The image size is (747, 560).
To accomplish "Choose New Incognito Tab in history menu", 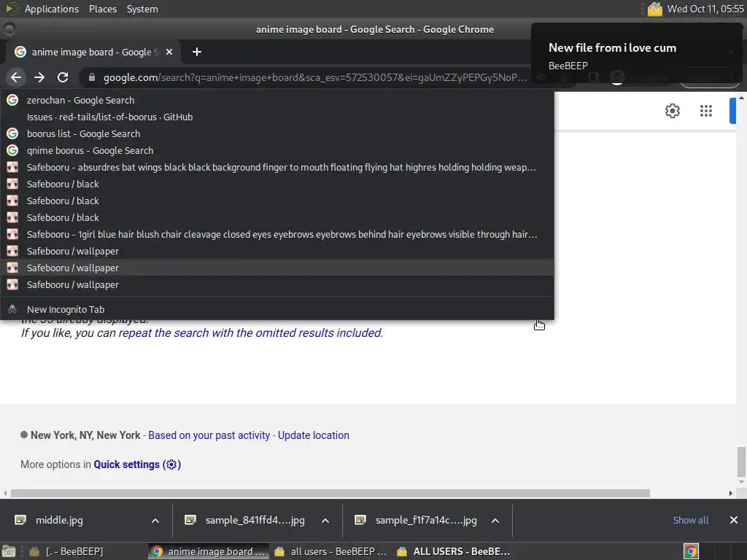I will 277,309.
